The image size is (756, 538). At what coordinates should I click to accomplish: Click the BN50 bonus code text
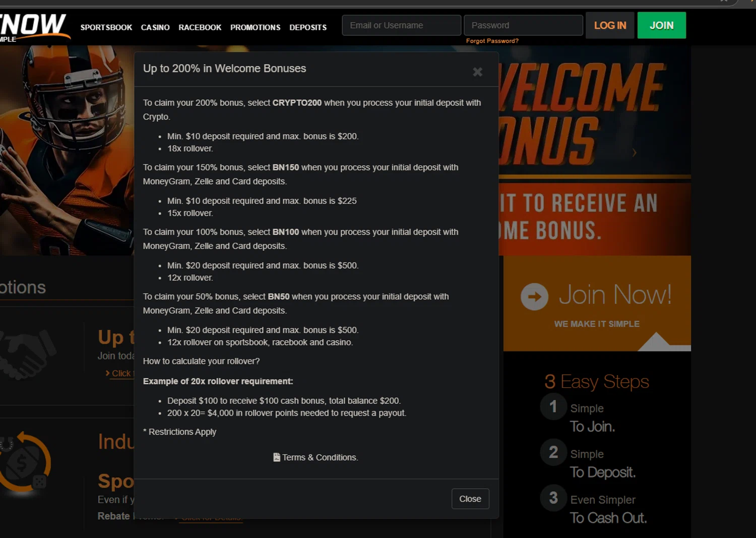[279, 296]
